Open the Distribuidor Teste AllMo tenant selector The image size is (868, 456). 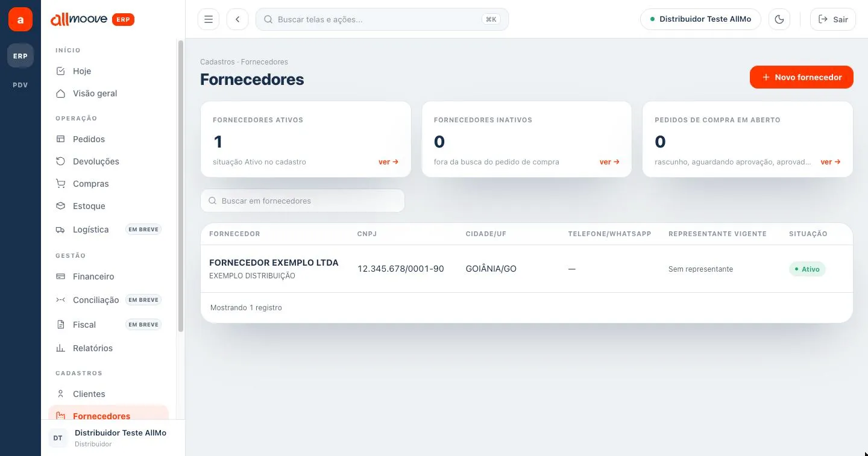click(700, 19)
